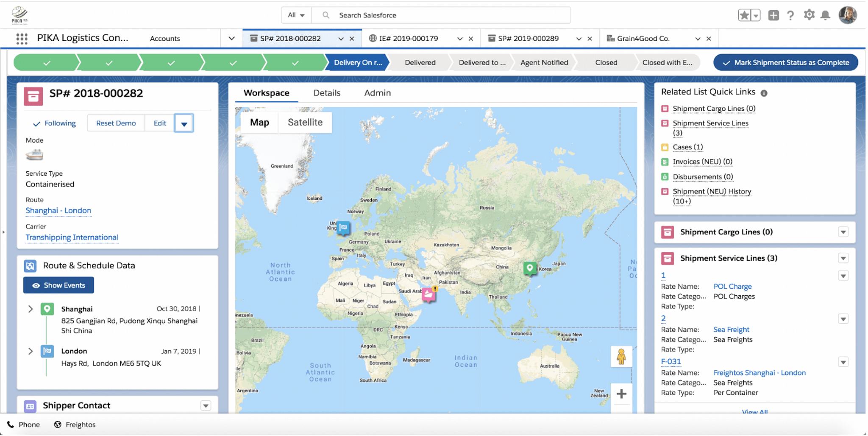Select the Closed path stage

(x=606, y=62)
